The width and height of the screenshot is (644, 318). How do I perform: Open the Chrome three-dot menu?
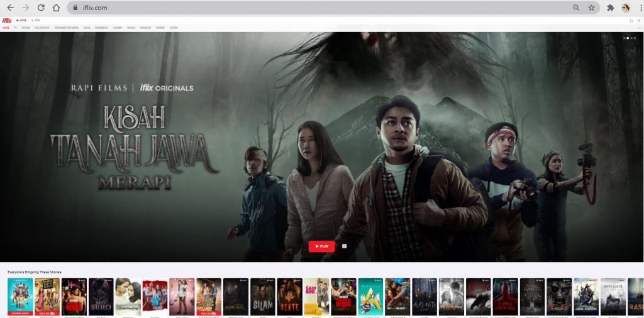point(640,8)
